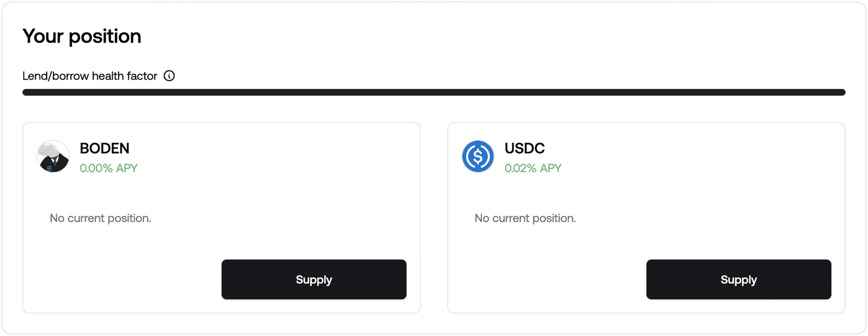This screenshot has height=336, width=868.
Task: Click the right end of health bar
Action: pyautogui.click(x=842, y=92)
